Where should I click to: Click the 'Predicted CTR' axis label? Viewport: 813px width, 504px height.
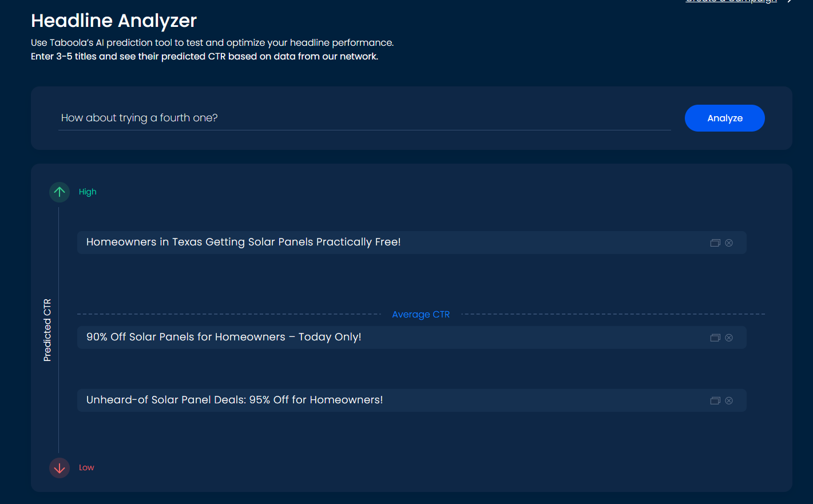click(x=47, y=330)
